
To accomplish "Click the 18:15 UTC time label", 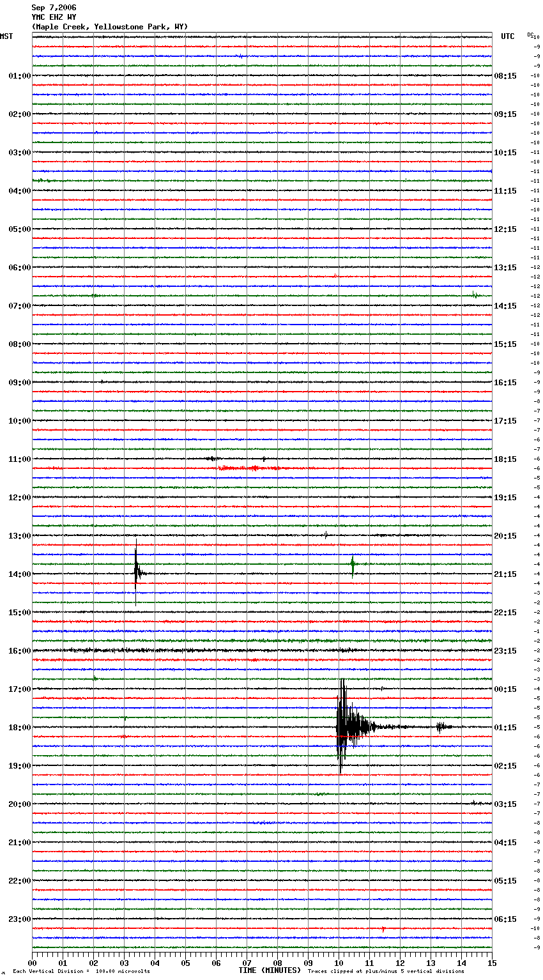I will [505, 459].
